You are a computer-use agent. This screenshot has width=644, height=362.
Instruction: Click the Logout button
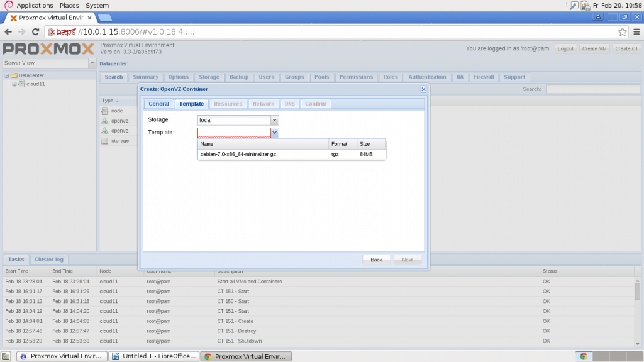click(x=565, y=48)
